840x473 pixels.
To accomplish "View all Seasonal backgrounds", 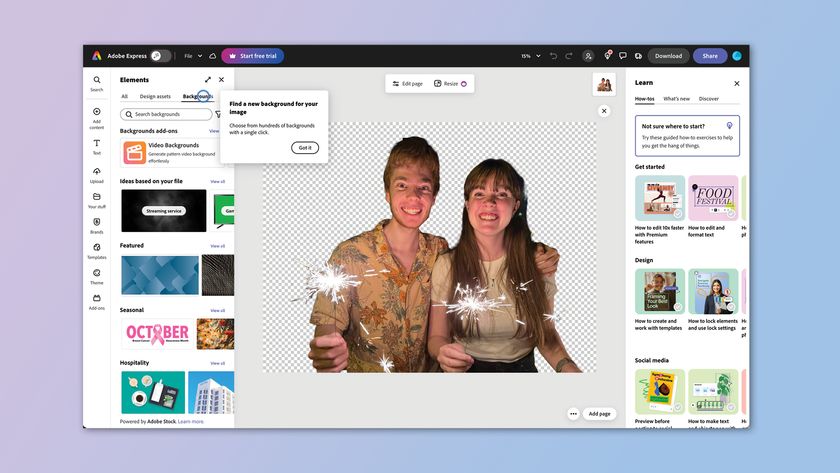I will (x=218, y=310).
